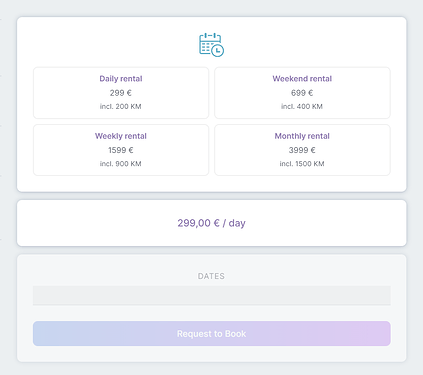423x375 pixels.
Task: Click the incl. 200 KM text
Action: [x=121, y=107]
